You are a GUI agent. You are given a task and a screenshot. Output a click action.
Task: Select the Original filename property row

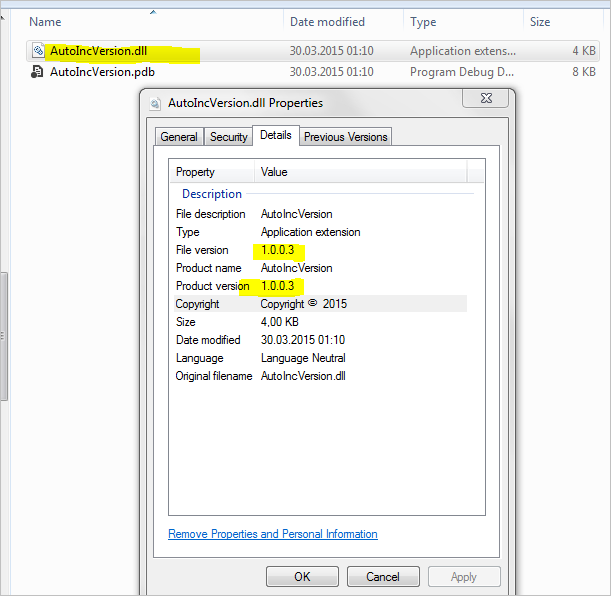(320, 376)
